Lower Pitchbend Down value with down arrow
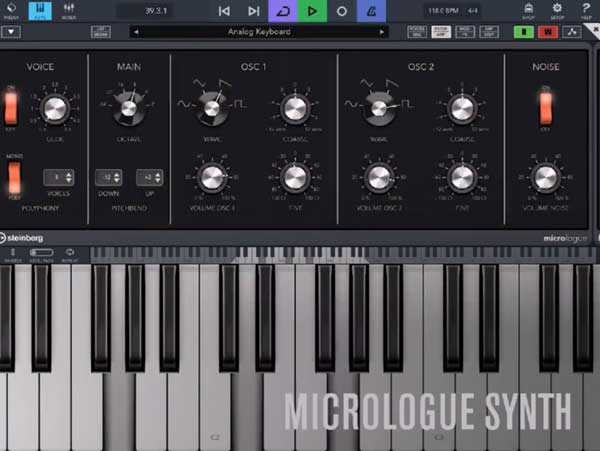 pos(117,181)
